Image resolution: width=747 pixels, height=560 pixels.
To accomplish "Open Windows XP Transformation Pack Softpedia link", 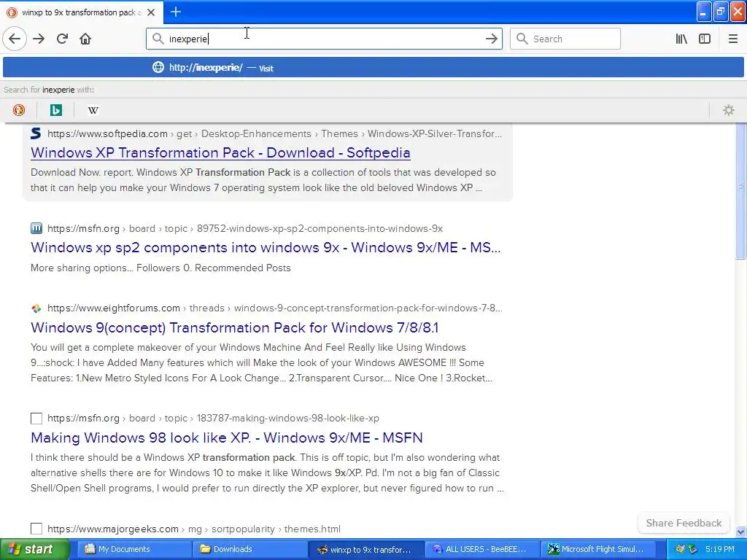I will 220,152.
